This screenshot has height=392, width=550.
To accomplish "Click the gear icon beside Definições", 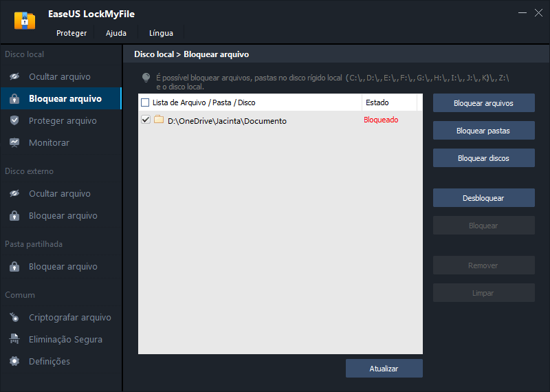I will (x=14, y=361).
